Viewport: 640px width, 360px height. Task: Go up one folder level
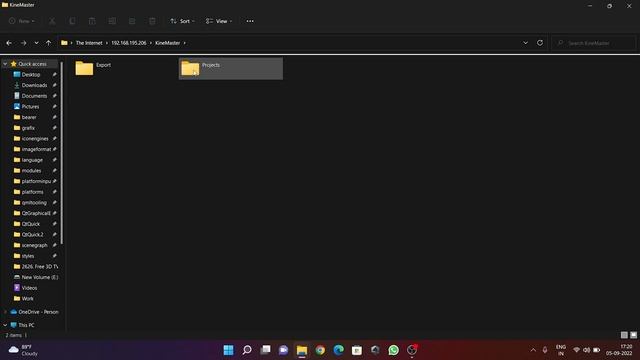pos(49,43)
